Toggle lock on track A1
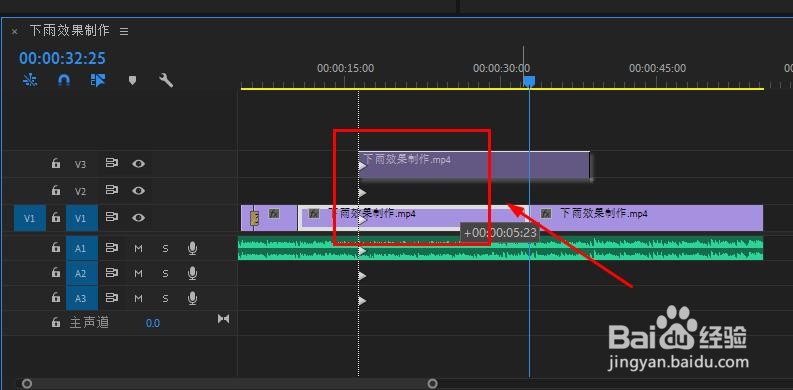 pyautogui.click(x=56, y=248)
